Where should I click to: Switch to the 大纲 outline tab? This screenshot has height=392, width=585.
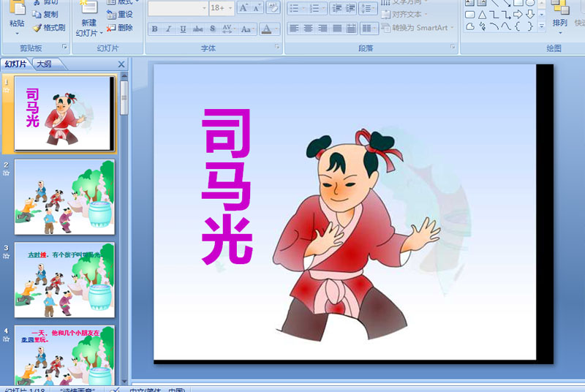pyautogui.click(x=45, y=64)
